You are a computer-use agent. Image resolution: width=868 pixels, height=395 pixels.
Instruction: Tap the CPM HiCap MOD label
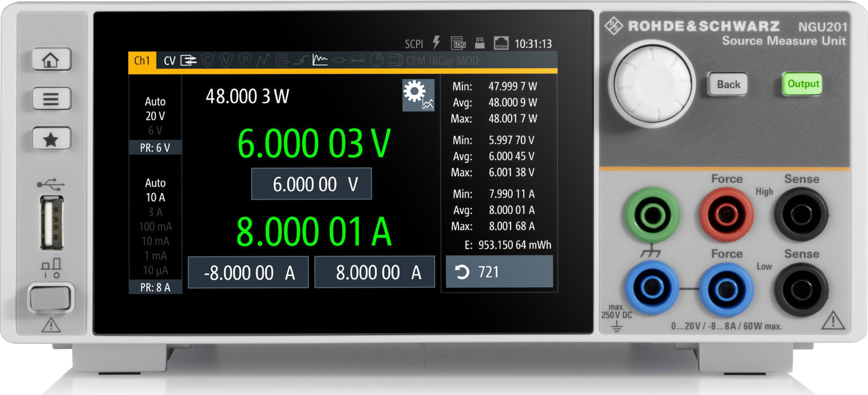(x=442, y=61)
